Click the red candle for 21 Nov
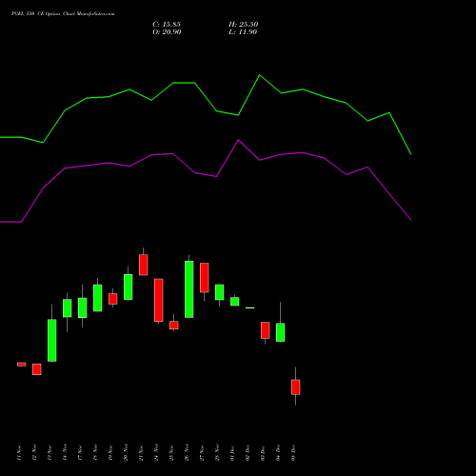The image size is (476, 476). click(x=144, y=265)
